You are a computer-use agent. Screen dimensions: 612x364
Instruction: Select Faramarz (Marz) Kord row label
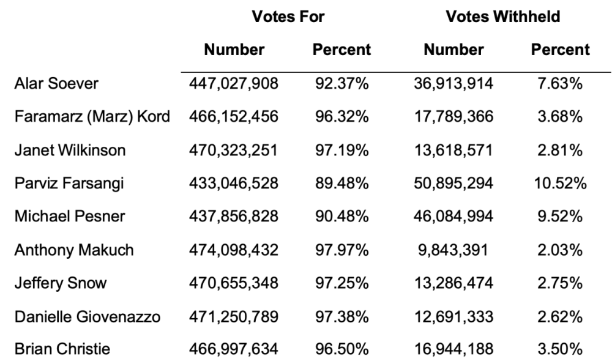coord(92,117)
